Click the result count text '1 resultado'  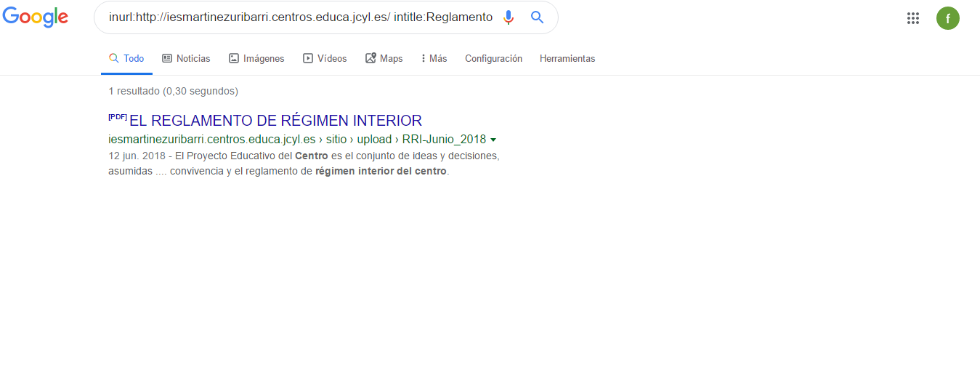(x=133, y=91)
